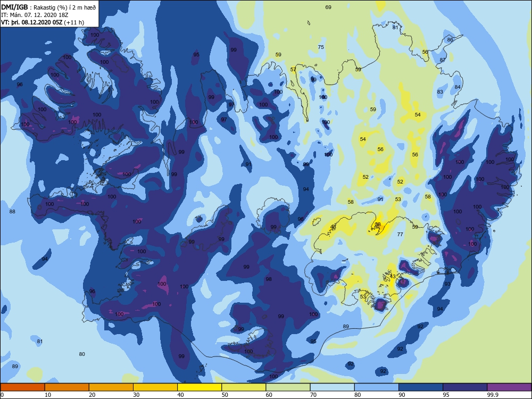This screenshot has width=532, height=399.
Task: Click the legend label '70'
Action: [313, 395]
